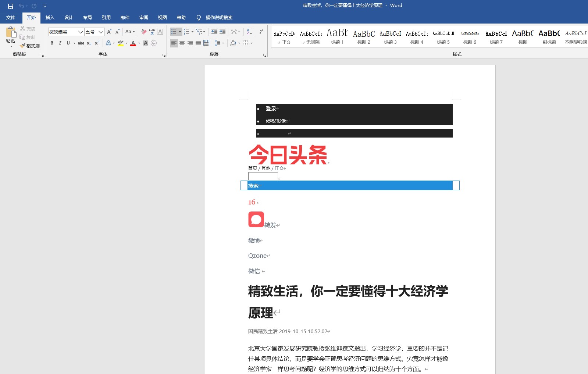
Task: Click the Paste (粘贴) clipboard icon
Action: click(11, 32)
